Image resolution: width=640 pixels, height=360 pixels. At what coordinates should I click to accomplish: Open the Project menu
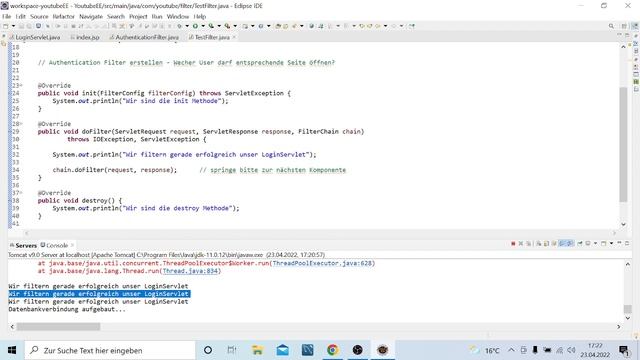138,16
